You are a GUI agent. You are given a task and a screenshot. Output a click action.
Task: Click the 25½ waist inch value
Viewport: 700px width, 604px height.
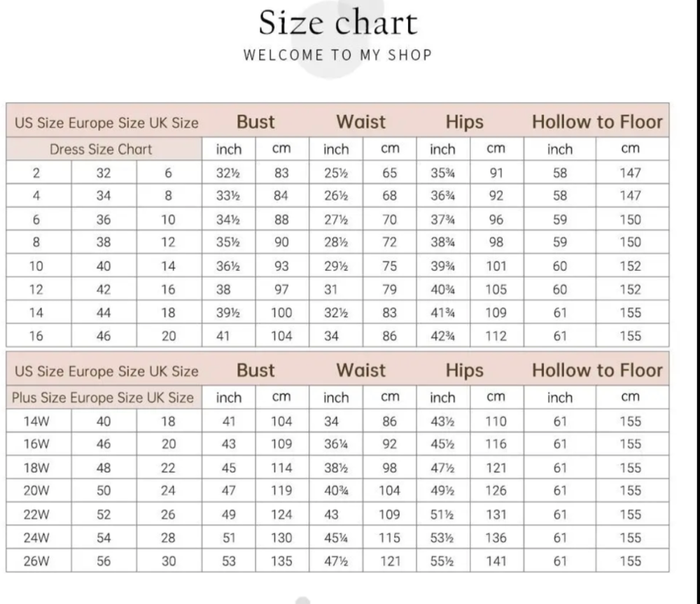(x=336, y=173)
